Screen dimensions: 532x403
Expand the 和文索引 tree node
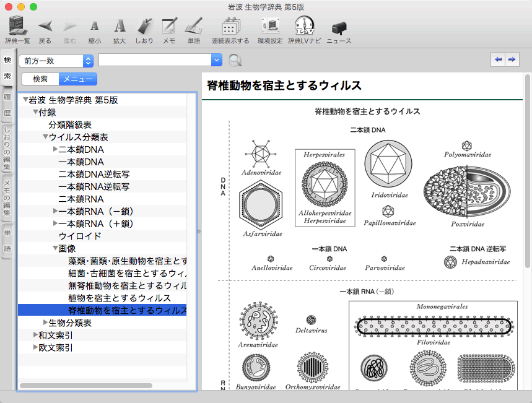tap(36, 335)
